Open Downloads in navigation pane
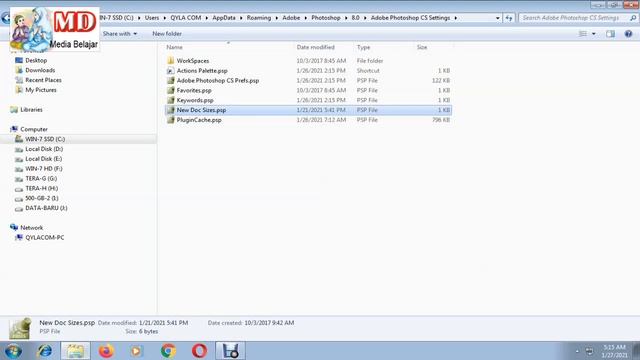The image size is (640, 360). [x=40, y=70]
